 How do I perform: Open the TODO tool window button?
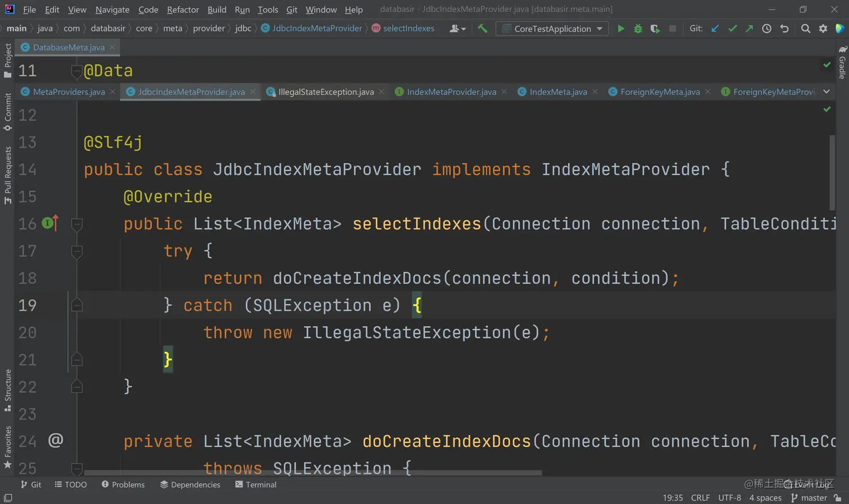coord(71,484)
